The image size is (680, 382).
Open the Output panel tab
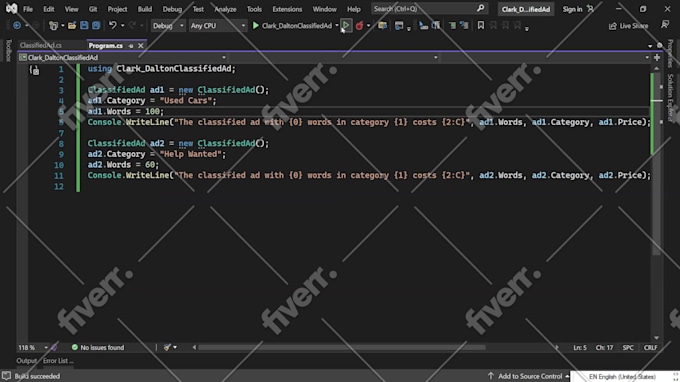coord(26,361)
